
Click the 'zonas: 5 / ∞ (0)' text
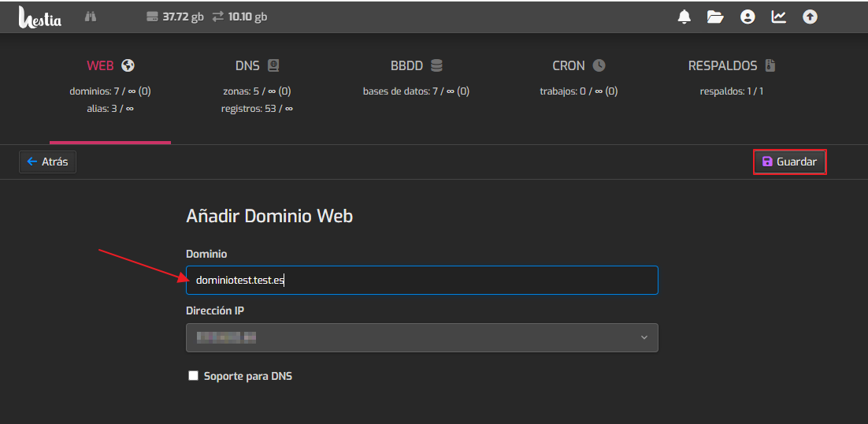click(x=257, y=91)
